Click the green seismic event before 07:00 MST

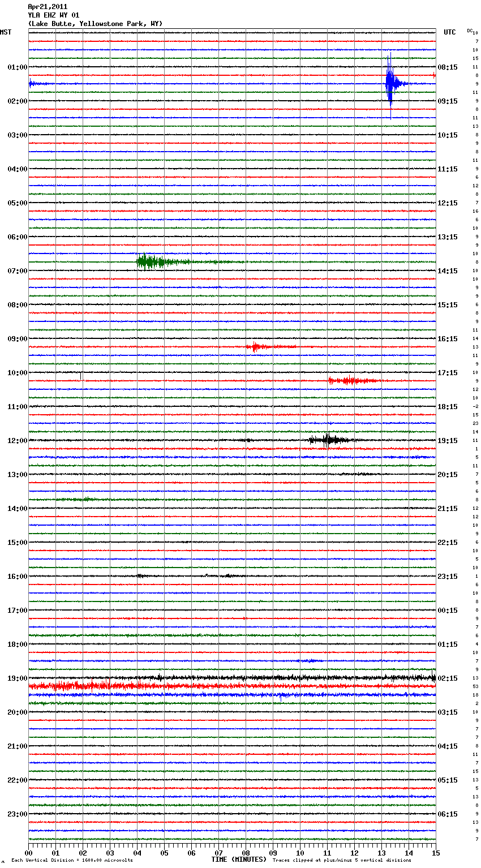(x=149, y=261)
